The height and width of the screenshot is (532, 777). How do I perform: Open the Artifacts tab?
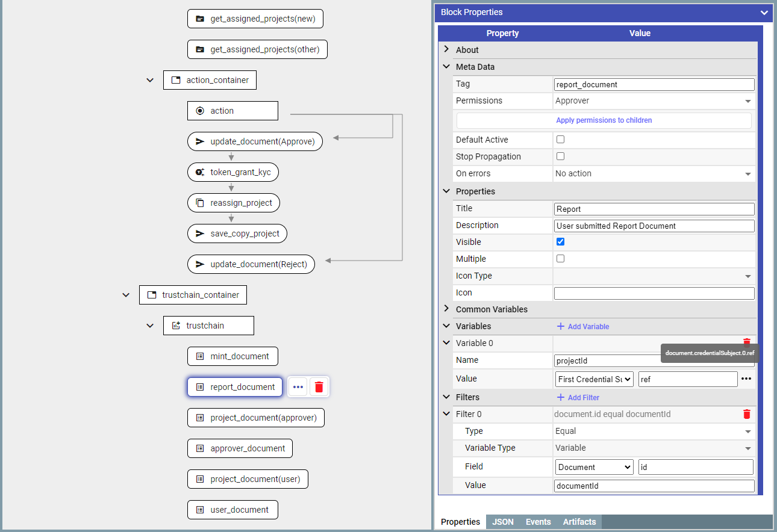click(579, 522)
